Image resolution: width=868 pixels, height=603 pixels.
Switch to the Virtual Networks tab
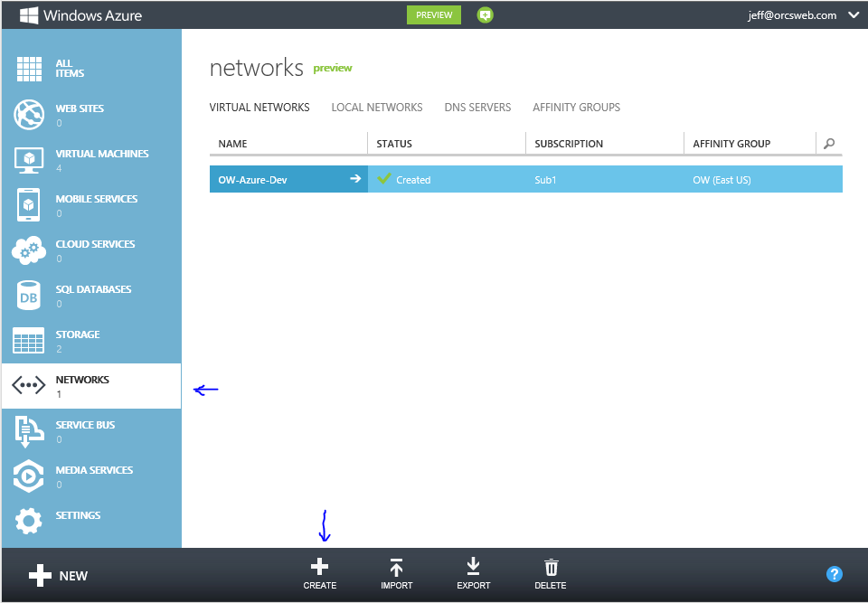[259, 108]
